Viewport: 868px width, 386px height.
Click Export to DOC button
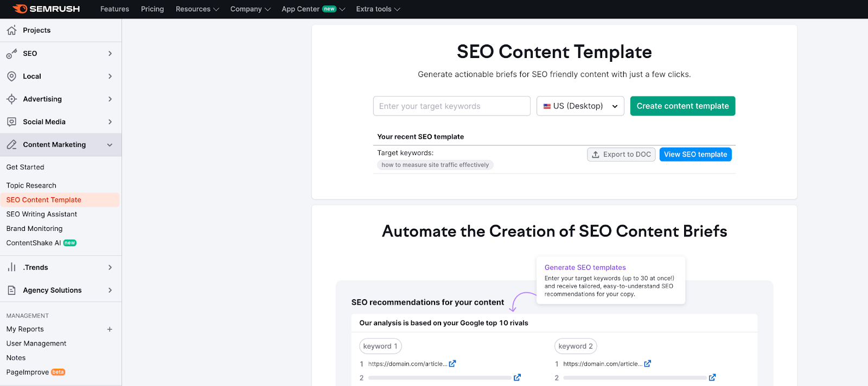pos(621,155)
